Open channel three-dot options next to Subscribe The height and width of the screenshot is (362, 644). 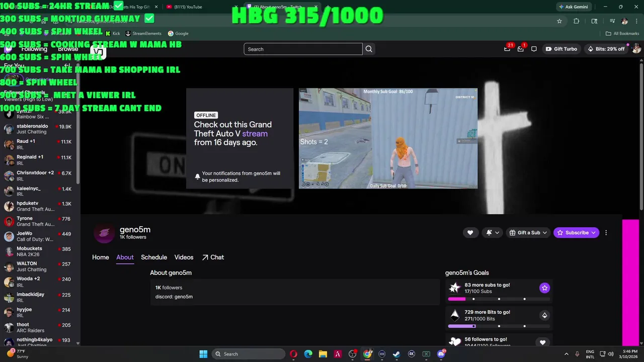(606, 233)
